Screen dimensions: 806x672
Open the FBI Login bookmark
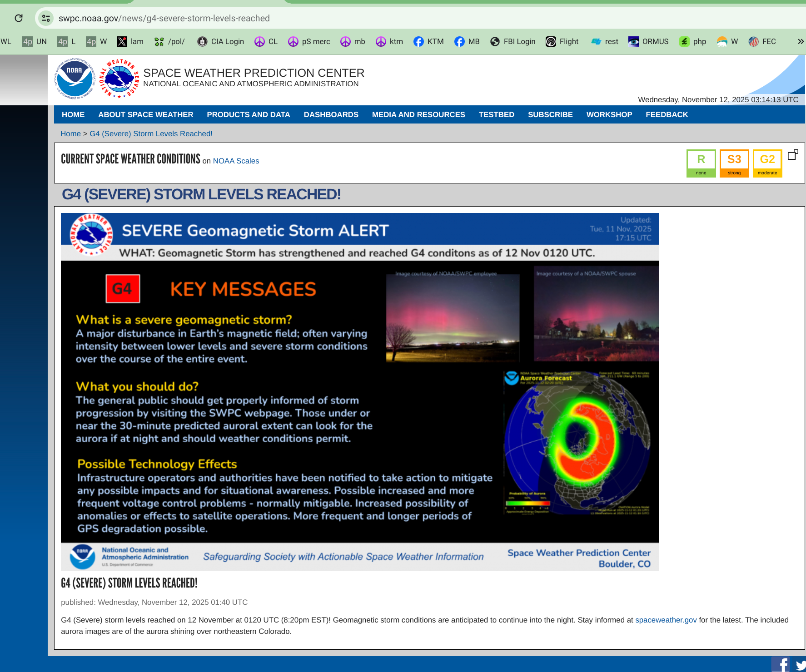click(x=513, y=42)
